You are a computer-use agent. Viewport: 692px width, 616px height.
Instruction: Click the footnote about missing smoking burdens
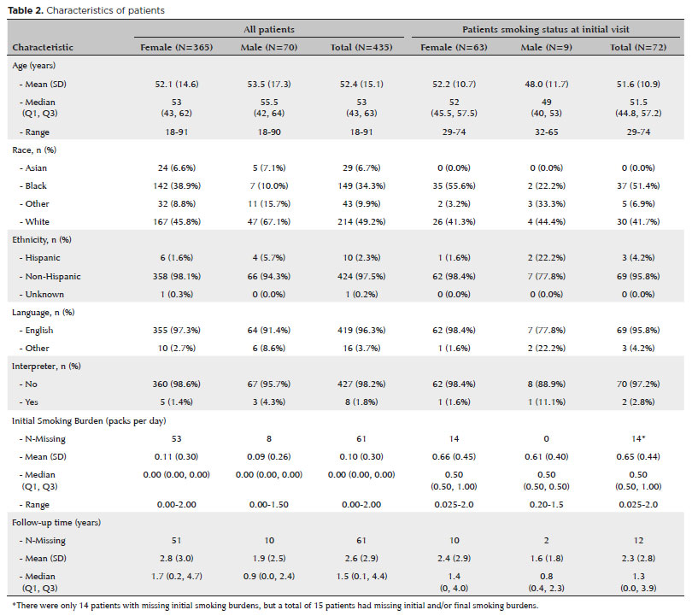point(273,606)
